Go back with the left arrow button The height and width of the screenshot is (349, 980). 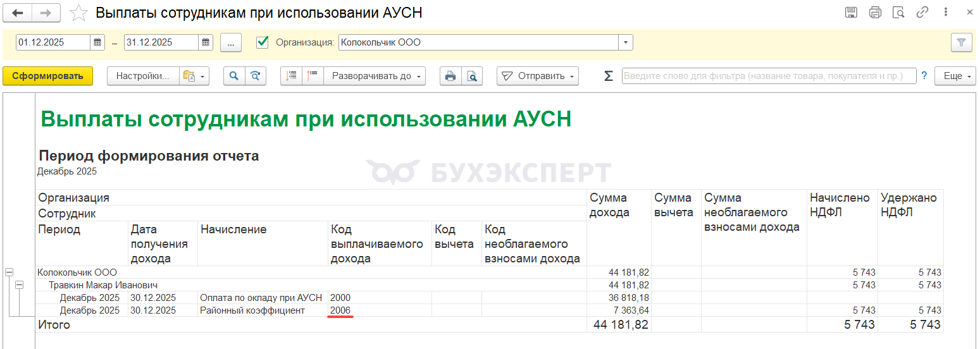tap(18, 13)
